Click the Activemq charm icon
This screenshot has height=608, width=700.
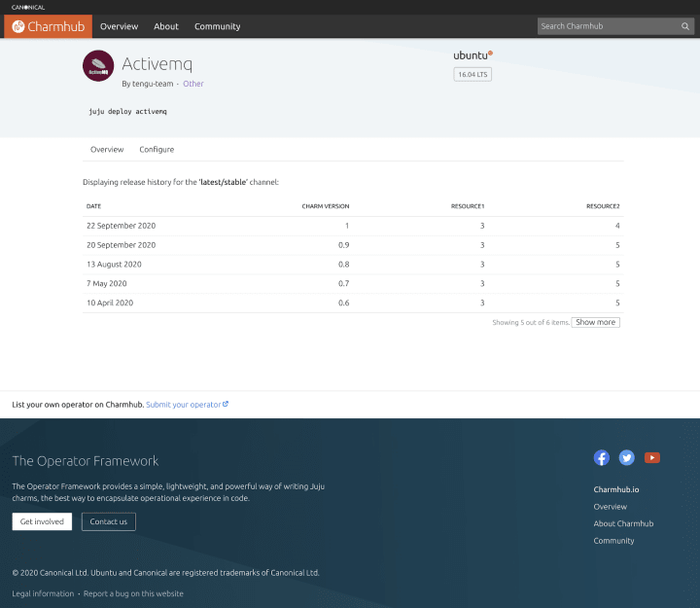point(98,66)
